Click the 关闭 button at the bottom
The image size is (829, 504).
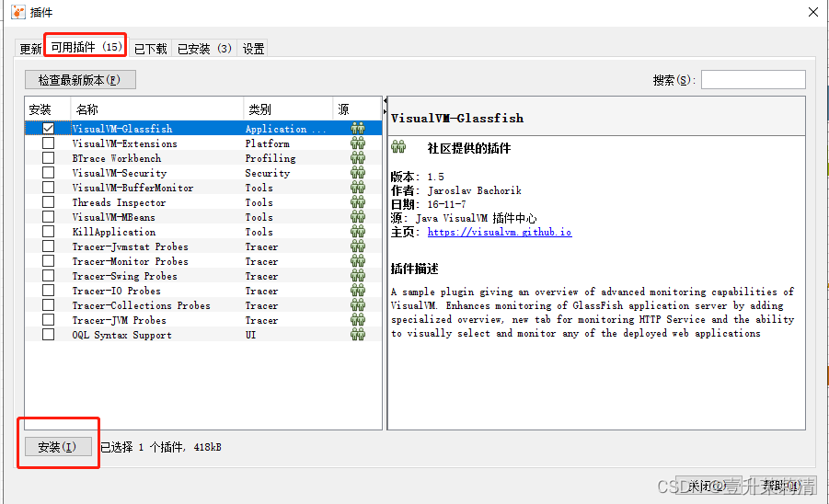(x=708, y=486)
